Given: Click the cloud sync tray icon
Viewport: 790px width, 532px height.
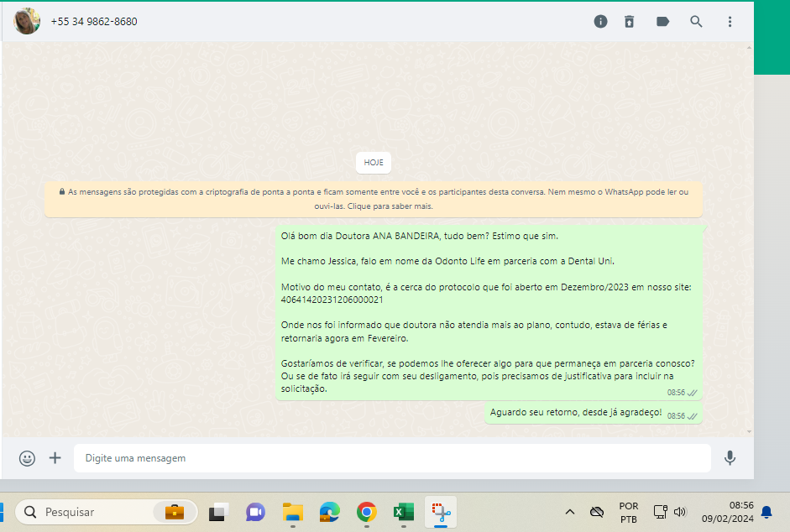Looking at the screenshot, I should (x=597, y=512).
